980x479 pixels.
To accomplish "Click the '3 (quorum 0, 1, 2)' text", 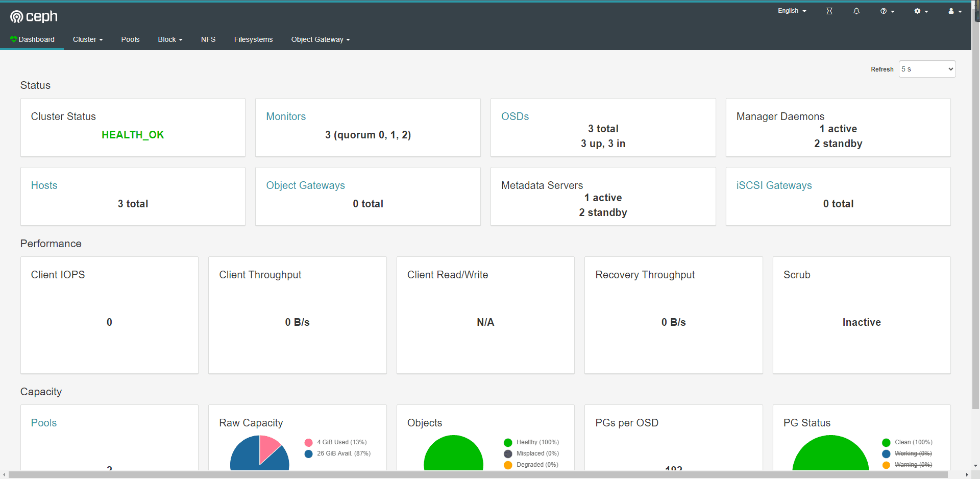I will coord(368,135).
